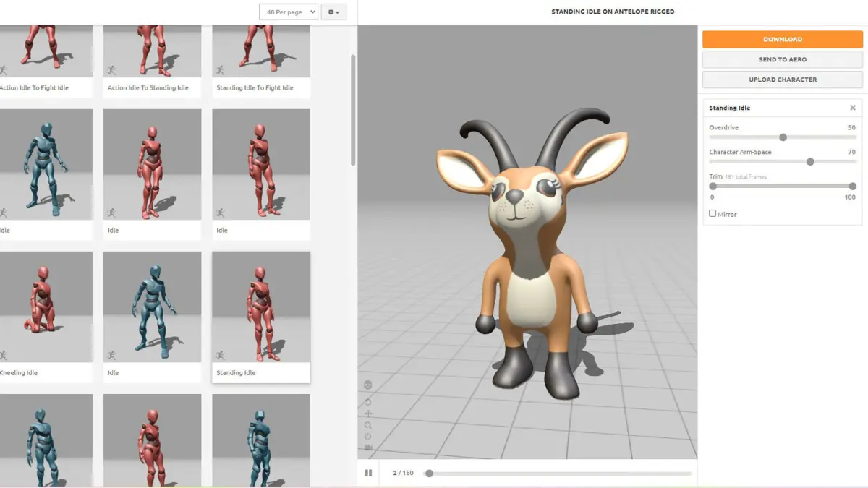
Task: Click the reset camera power-style icon
Action: coord(368,437)
